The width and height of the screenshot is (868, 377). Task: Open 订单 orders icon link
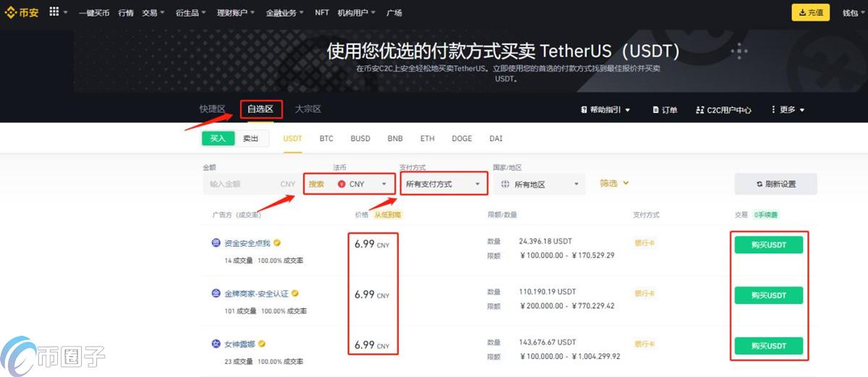pos(665,110)
